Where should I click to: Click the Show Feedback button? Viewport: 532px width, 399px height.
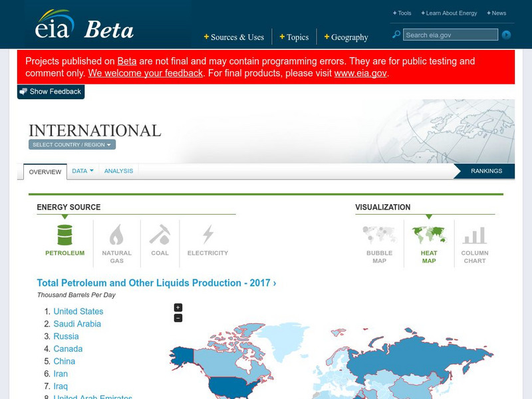tap(51, 92)
